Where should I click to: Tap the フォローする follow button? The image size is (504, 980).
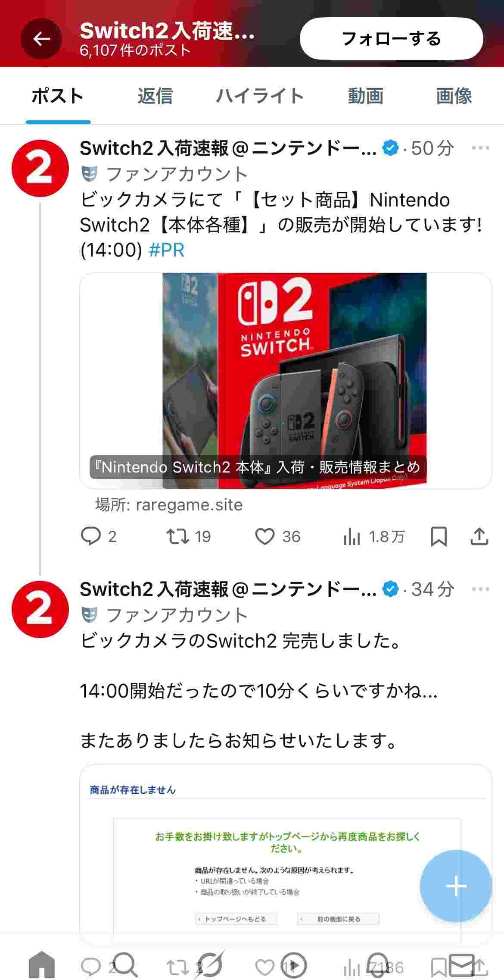[391, 39]
